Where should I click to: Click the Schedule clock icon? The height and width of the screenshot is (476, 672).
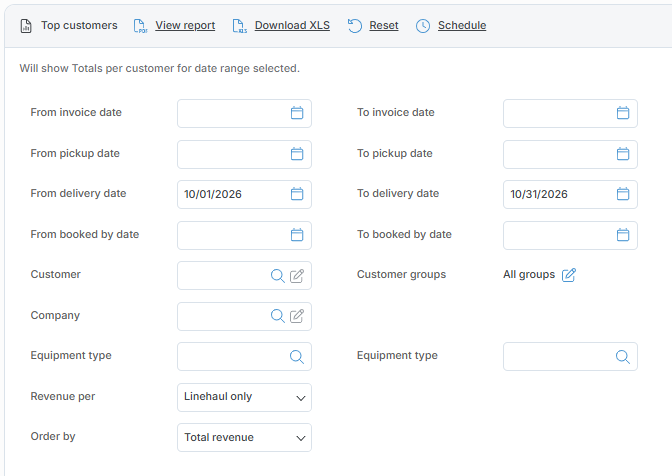coord(423,26)
